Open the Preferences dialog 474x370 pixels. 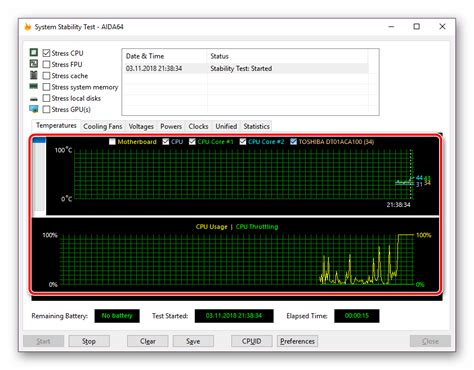click(297, 341)
